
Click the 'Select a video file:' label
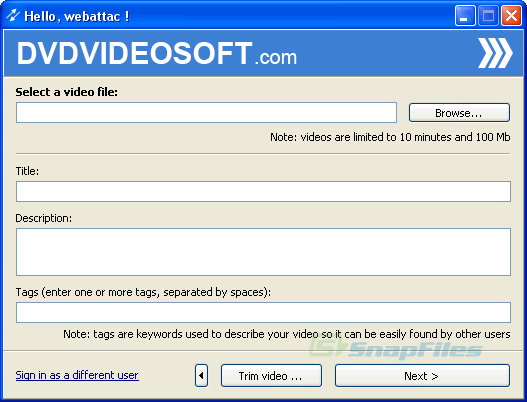67,92
